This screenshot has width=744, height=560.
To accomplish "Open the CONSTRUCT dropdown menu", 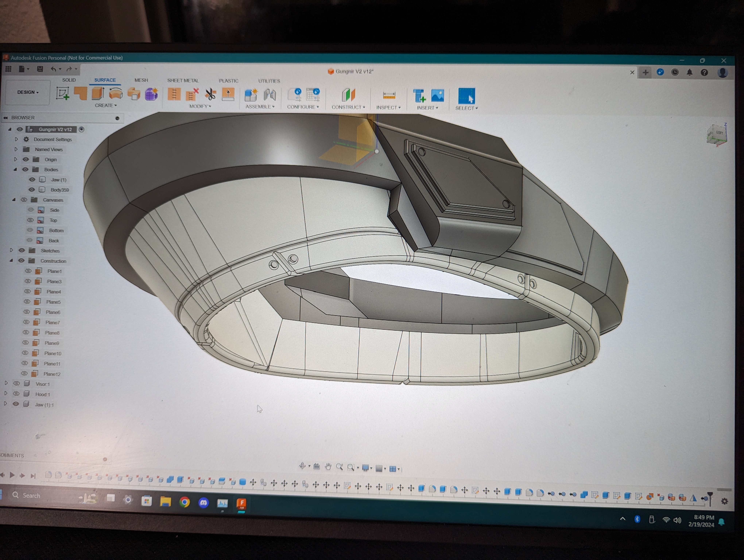I will pos(348,107).
